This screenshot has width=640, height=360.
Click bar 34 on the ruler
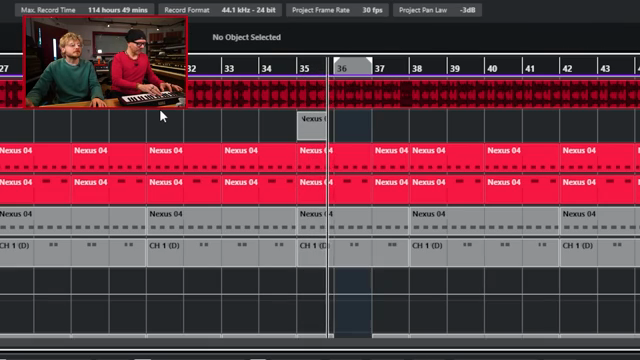(267, 69)
